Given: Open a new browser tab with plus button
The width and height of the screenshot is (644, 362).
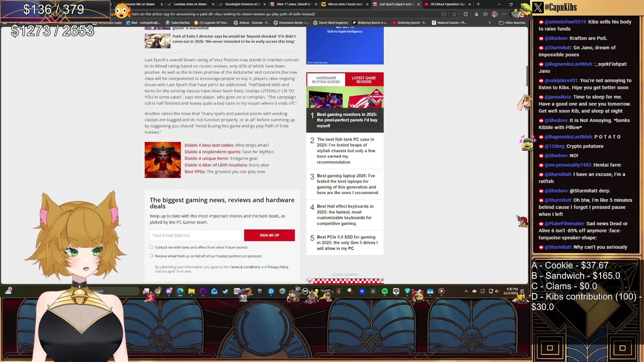Looking at the screenshot, I should point(478,4).
